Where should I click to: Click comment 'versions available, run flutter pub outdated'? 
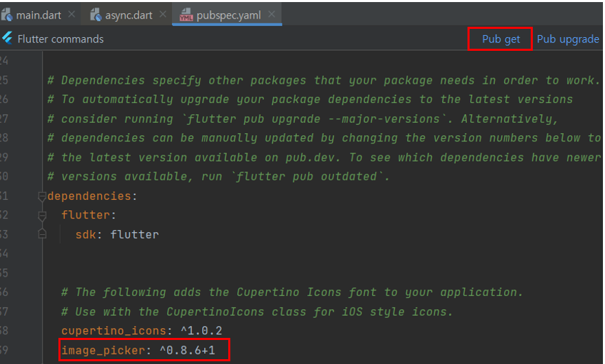coord(219,177)
